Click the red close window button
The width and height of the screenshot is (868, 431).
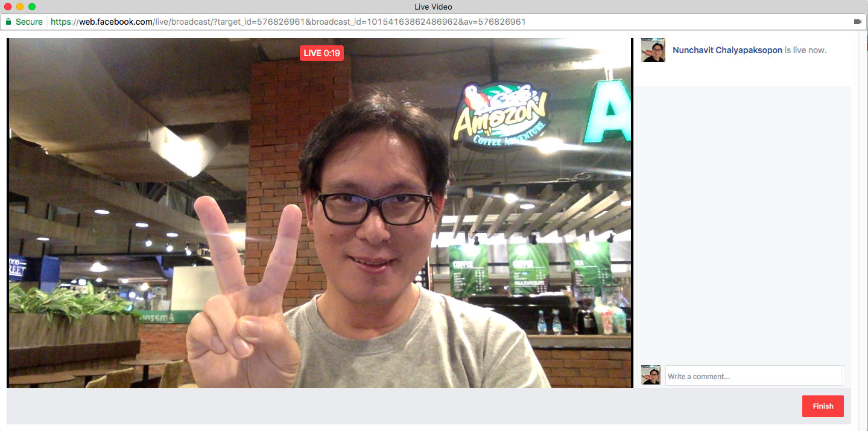[x=8, y=7]
